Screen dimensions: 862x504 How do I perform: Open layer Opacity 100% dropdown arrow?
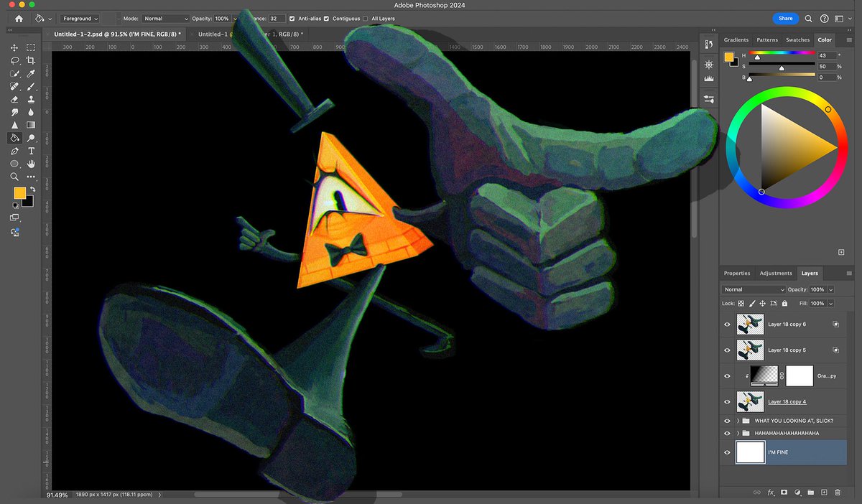click(x=831, y=289)
